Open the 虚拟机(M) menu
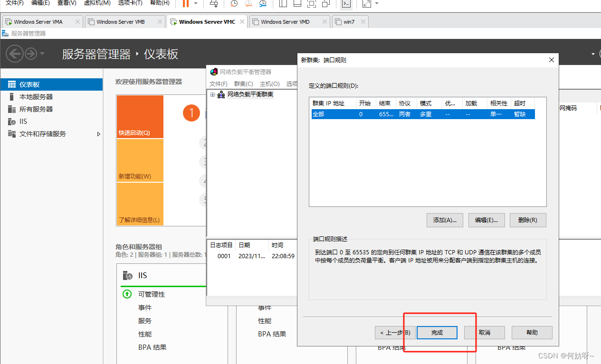601x364 pixels. click(97, 3)
